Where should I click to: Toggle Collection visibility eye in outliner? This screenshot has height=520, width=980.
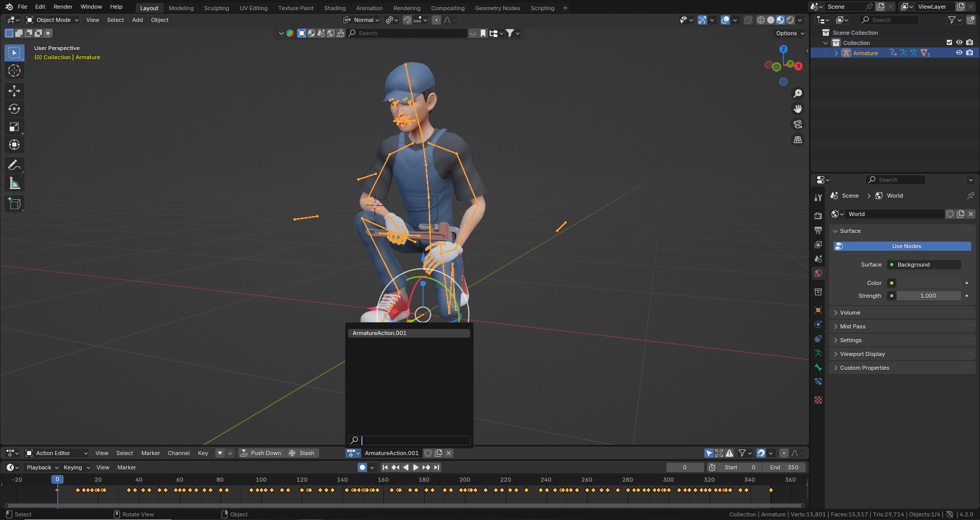click(x=959, y=42)
